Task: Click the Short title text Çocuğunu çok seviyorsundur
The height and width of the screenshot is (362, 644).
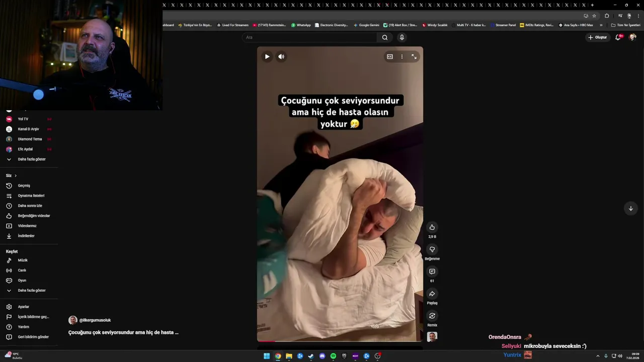Action: click(123, 332)
